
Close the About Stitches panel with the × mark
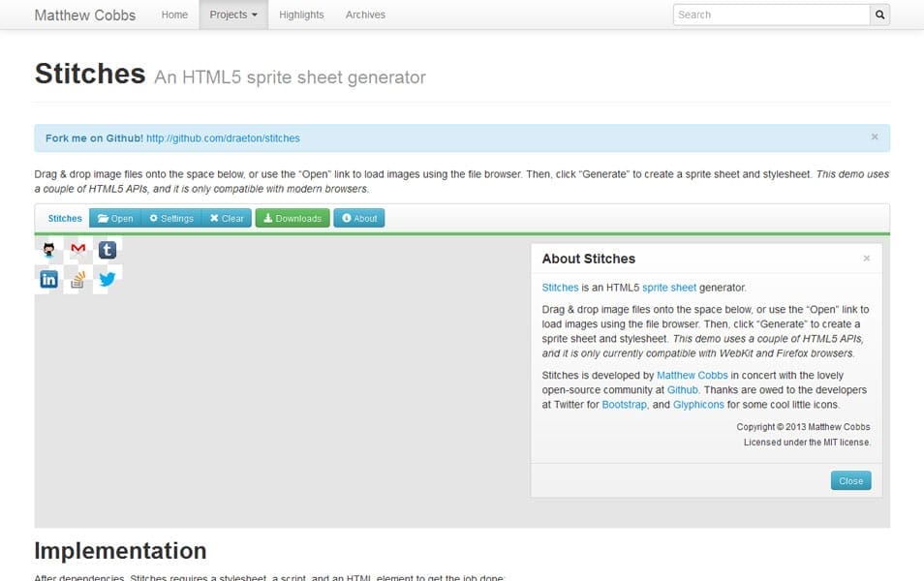(x=867, y=258)
